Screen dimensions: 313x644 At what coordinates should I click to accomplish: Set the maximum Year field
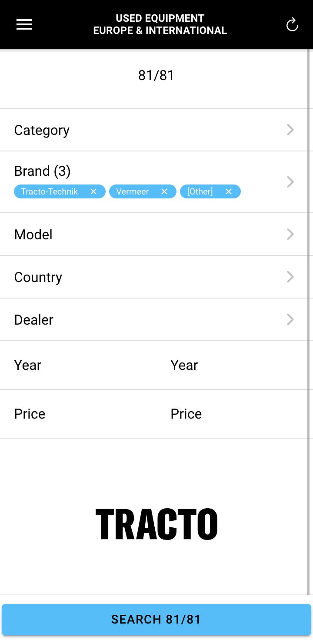[232, 365]
